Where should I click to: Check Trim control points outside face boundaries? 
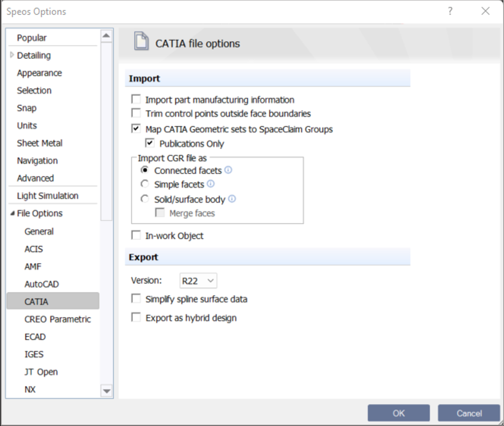pos(136,113)
